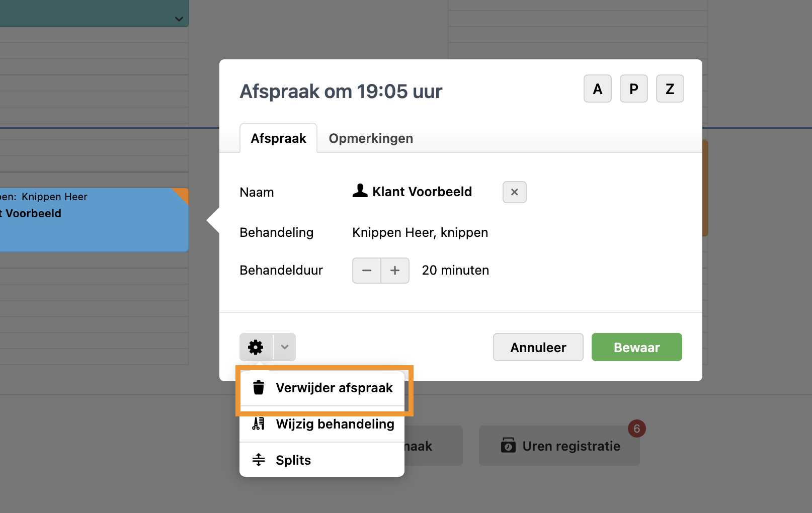This screenshot has height=513, width=812.
Task: Remove the customer with the X button
Action: coord(514,192)
